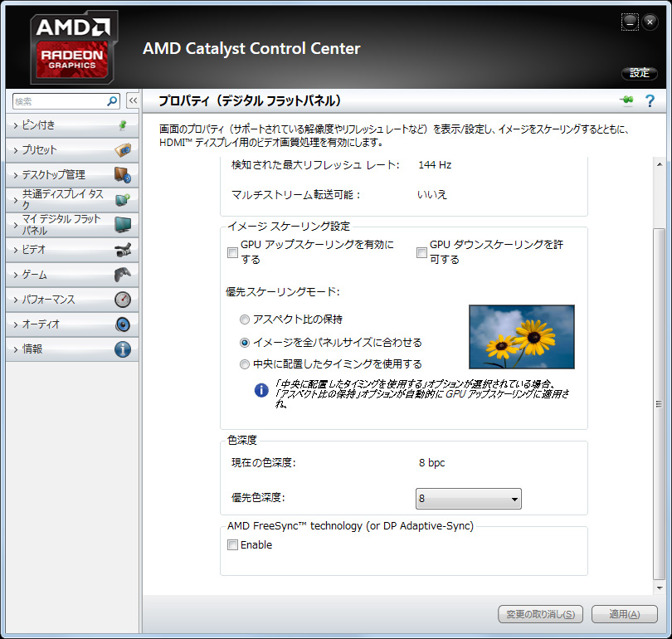Open マイ デジタル フラットパネル menu item
Screen dimensions: 672x639
click(72, 225)
